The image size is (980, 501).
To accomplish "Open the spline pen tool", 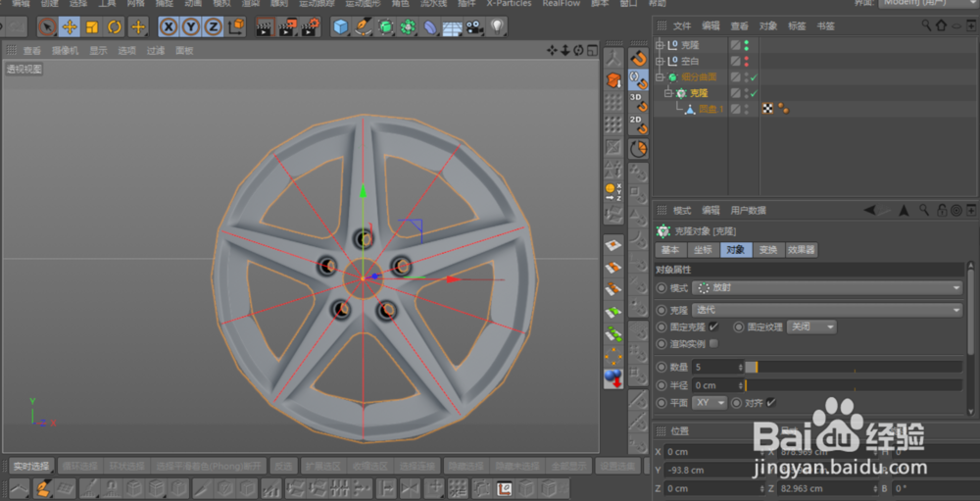I will click(363, 26).
